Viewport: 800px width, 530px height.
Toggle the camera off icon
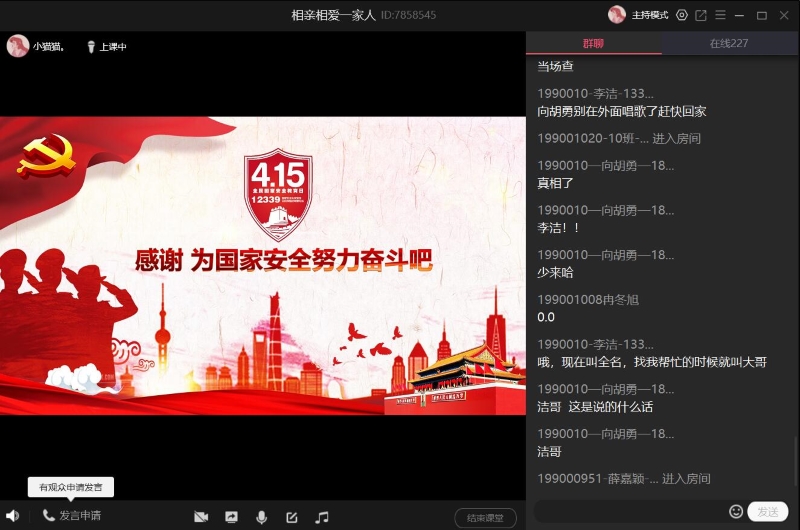point(201,517)
